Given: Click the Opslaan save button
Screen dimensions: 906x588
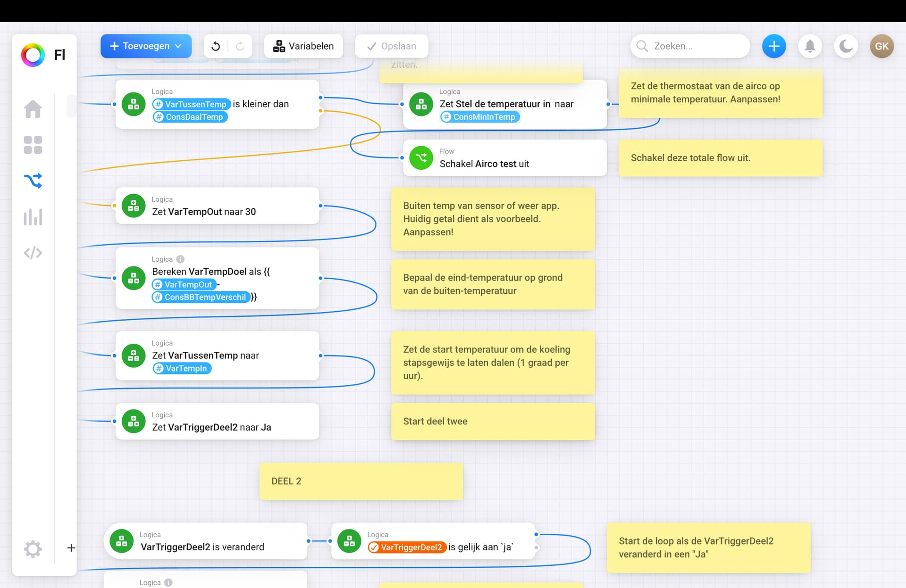Looking at the screenshot, I should point(392,46).
